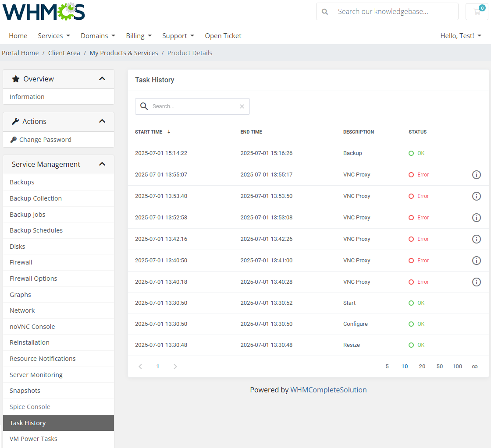Open the Billing dropdown menu
Image resolution: width=491 pixels, height=448 pixels.
[139, 36]
